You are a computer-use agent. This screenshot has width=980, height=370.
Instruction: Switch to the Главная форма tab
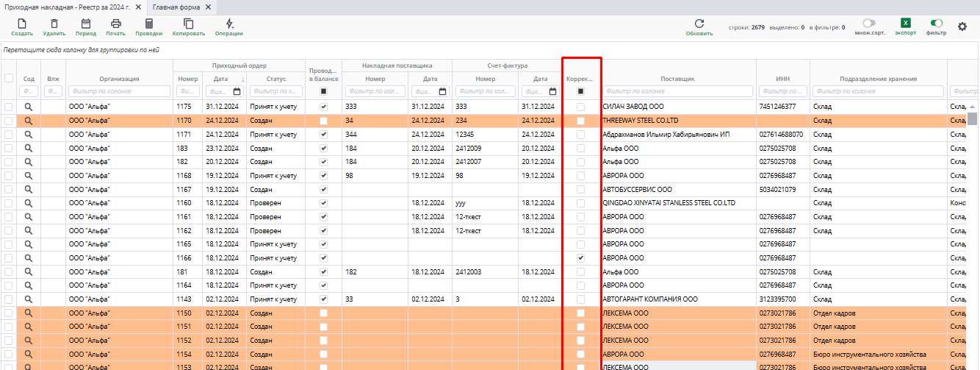coord(176,7)
